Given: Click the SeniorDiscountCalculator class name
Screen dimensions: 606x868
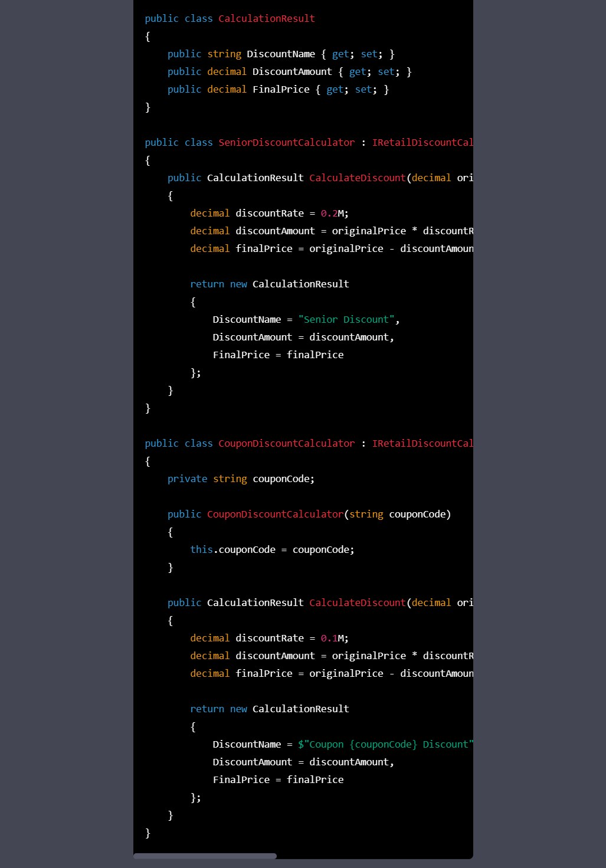Looking at the screenshot, I should 286,143.
